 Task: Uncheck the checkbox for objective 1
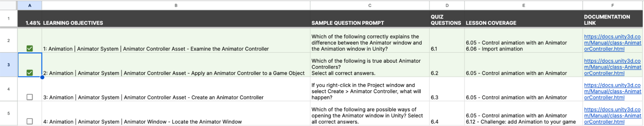(x=30, y=49)
